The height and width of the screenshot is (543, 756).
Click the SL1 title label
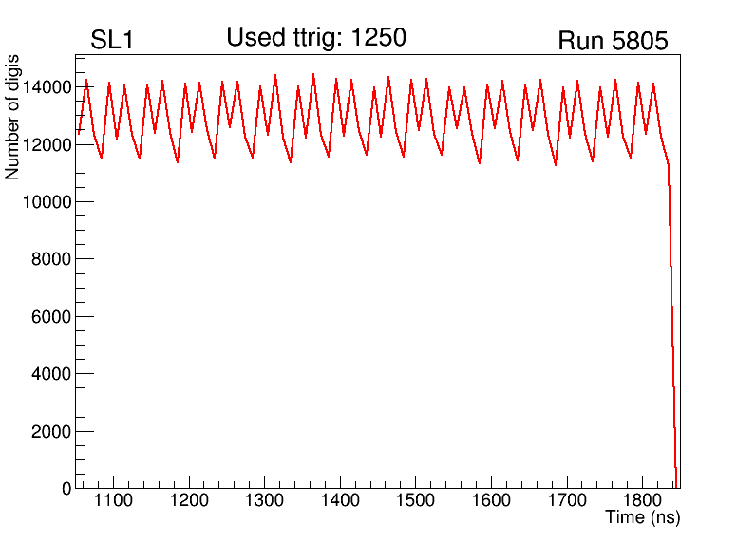tap(112, 41)
